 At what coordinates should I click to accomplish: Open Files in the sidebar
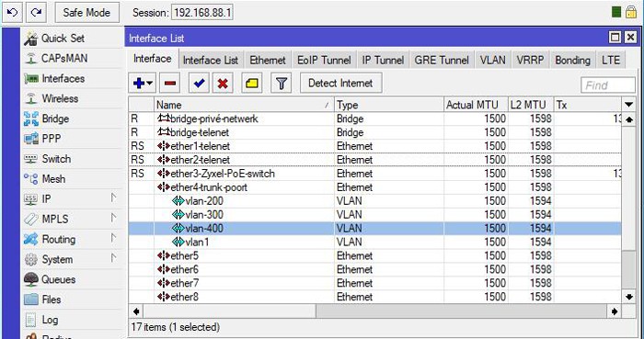[42, 299]
